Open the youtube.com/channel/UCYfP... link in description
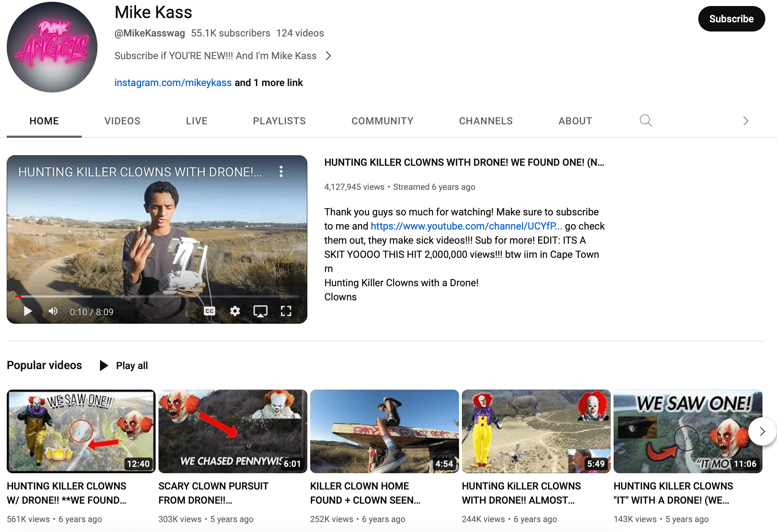777x532 pixels. (466, 226)
